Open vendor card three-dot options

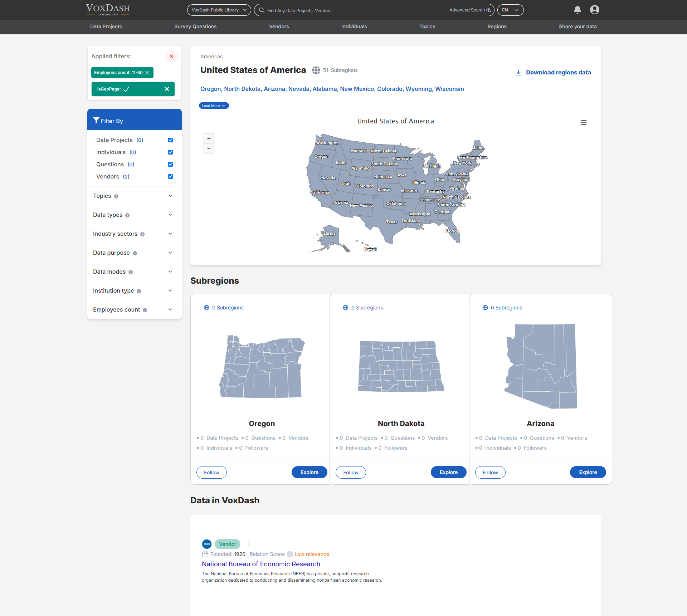point(249,544)
